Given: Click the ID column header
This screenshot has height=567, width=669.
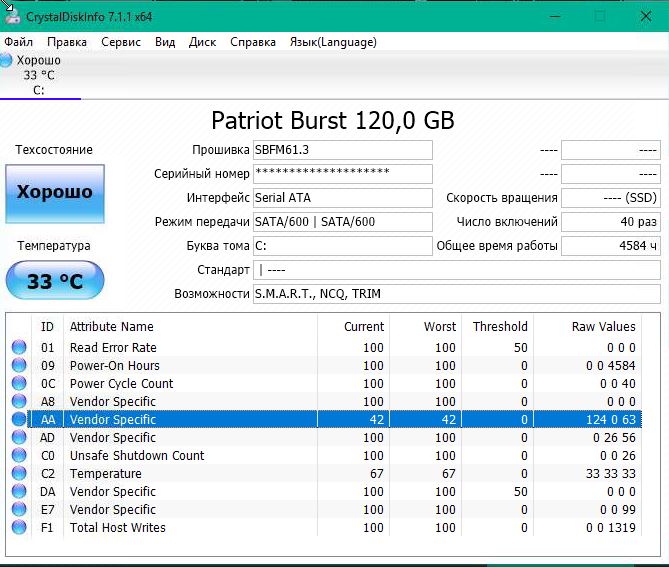Looking at the screenshot, I should click(47, 326).
